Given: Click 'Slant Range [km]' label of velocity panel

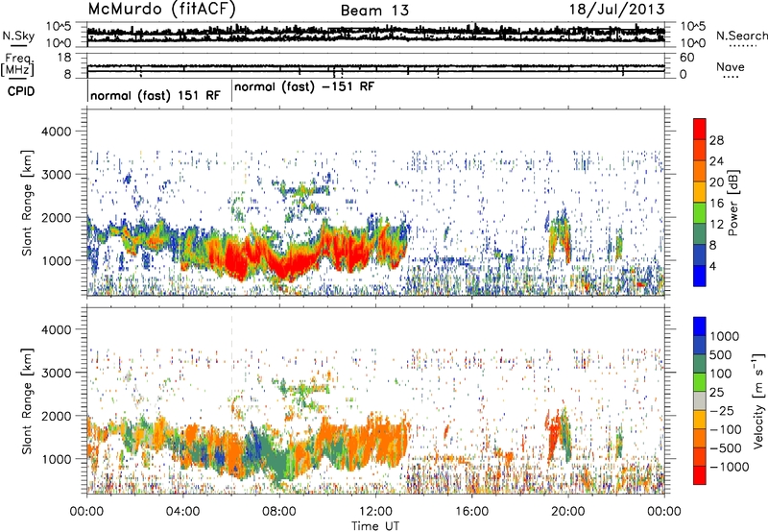Looking at the screenshot, I should pyautogui.click(x=27, y=401).
